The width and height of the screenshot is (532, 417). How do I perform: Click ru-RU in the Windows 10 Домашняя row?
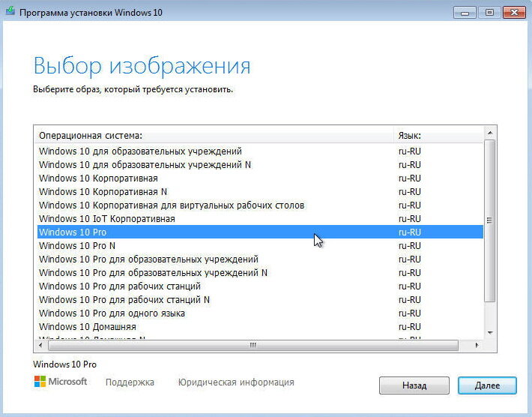(410, 327)
